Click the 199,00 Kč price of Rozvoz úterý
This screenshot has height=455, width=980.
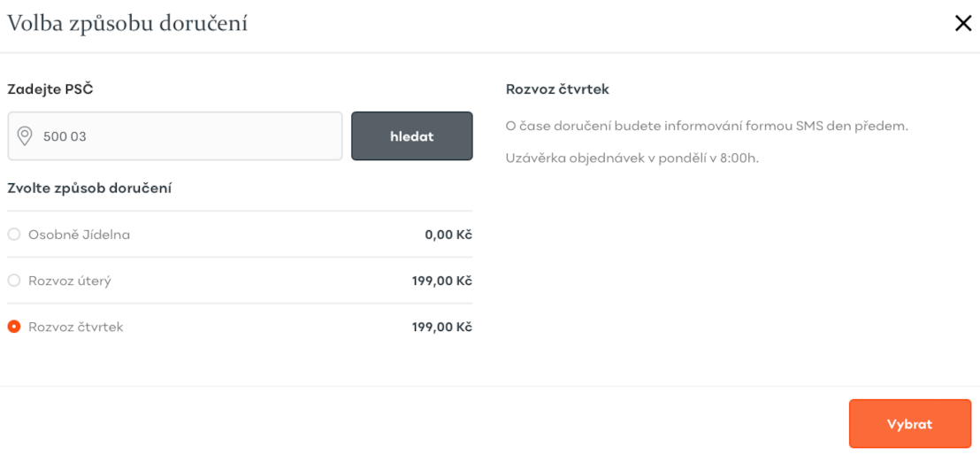tap(442, 281)
